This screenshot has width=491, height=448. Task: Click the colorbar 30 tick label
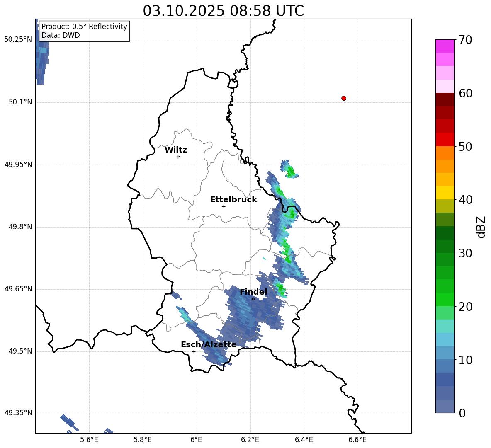[x=465, y=253]
